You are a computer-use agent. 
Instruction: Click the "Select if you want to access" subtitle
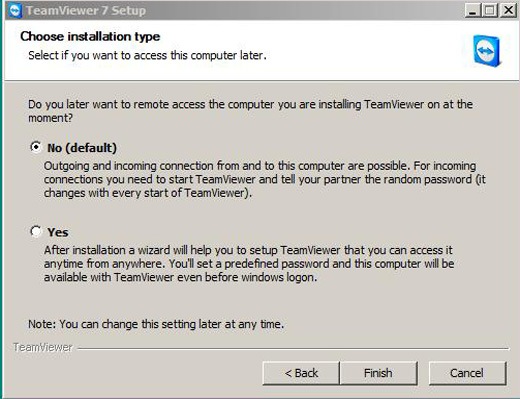pyautogui.click(x=147, y=55)
